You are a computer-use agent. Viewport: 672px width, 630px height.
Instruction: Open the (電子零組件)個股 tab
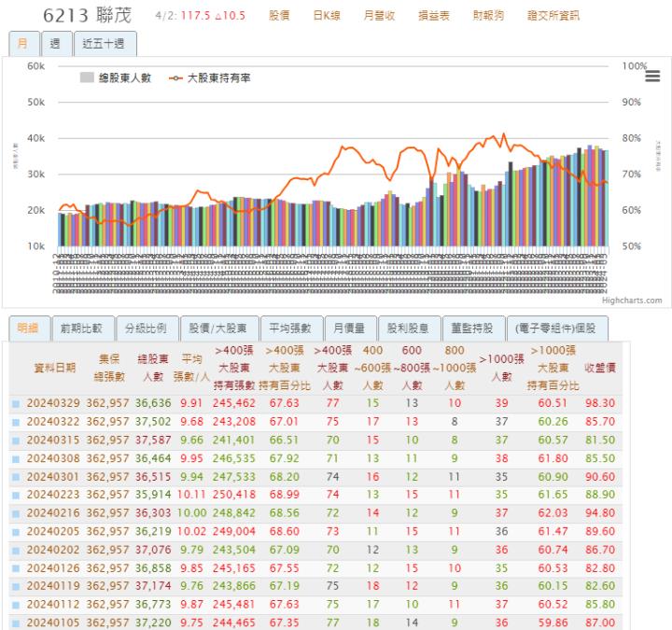tap(557, 329)
